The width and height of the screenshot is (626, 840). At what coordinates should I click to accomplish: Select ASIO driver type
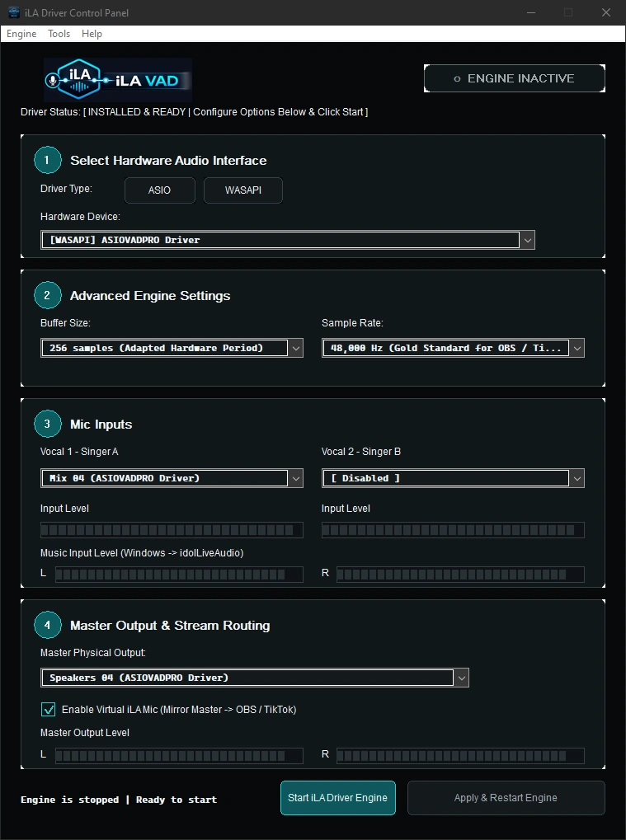160,190
